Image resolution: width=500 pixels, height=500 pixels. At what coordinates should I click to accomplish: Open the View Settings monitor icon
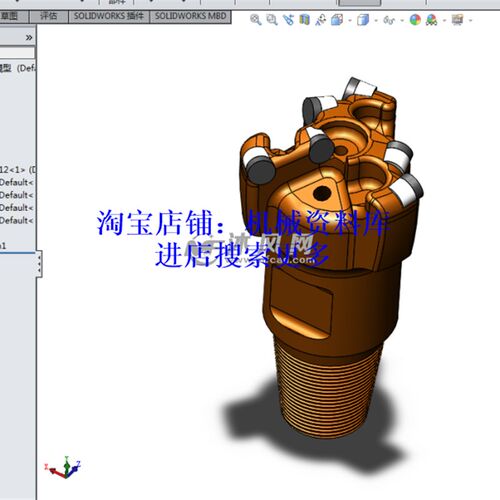pyautogui.click(x=458, y=20)
